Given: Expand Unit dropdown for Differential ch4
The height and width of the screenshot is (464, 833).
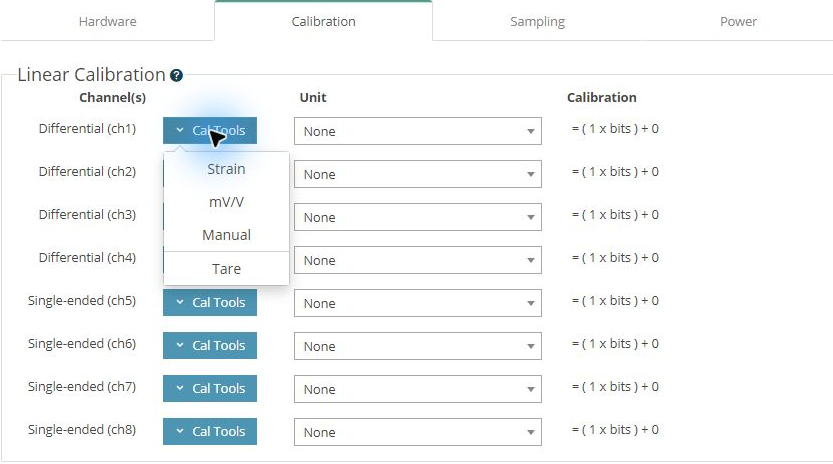Looking at the screenshot, I should point(418,260).
